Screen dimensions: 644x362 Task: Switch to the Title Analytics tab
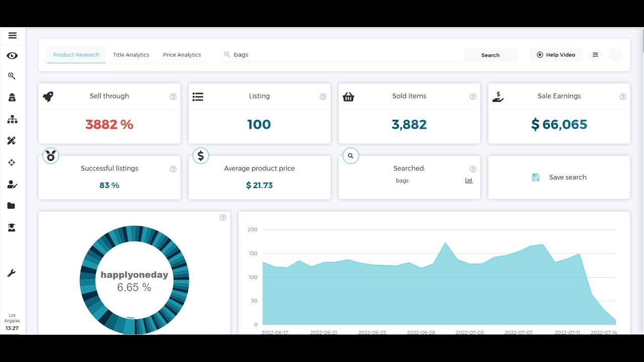[131, 55]
